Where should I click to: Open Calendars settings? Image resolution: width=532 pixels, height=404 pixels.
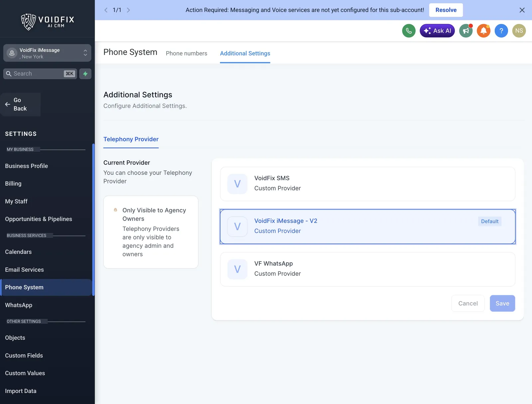pyautogui.click(x=18, y=252)
